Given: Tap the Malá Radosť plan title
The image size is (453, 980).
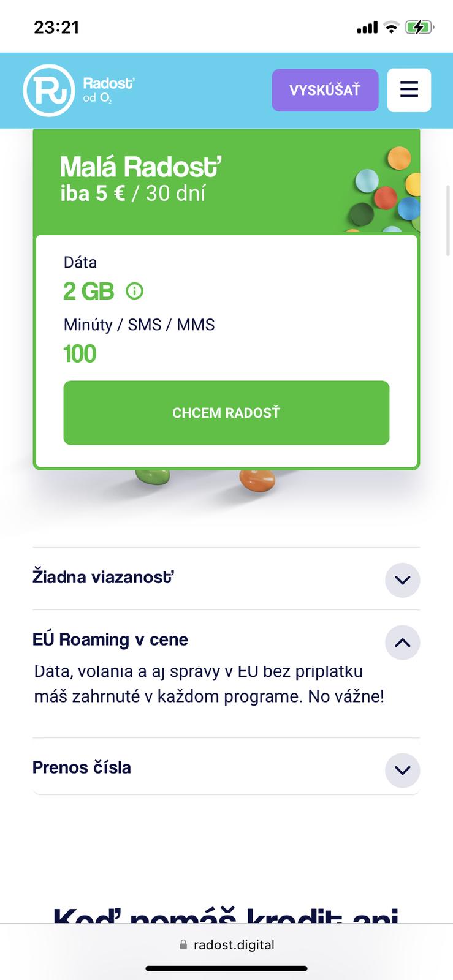Looking at the screenshot, I should [140, 167].
